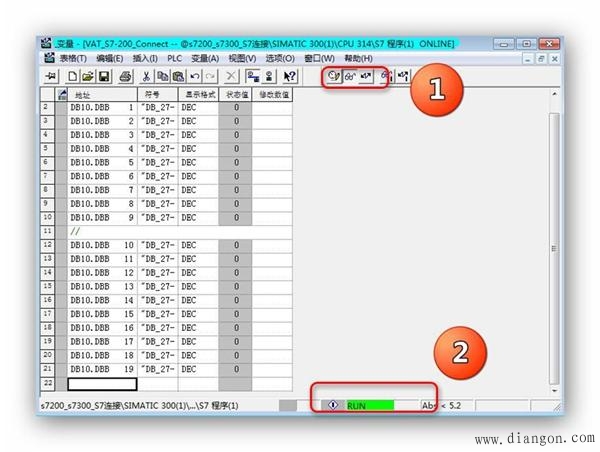
Task: Activate modify values once
Action: coord(403,76)
